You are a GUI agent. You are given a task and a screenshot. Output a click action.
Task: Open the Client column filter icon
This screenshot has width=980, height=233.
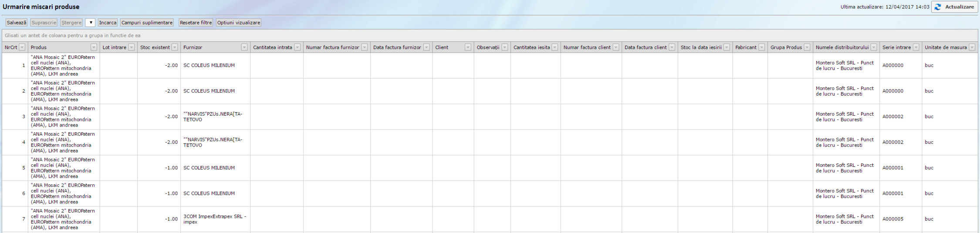pyautogui.click(x=468, y=47)
